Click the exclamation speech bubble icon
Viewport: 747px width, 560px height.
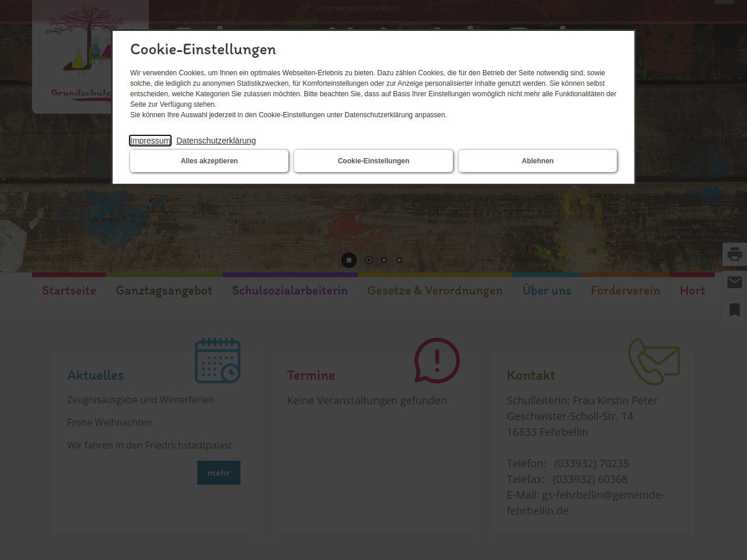pos(437,360)
